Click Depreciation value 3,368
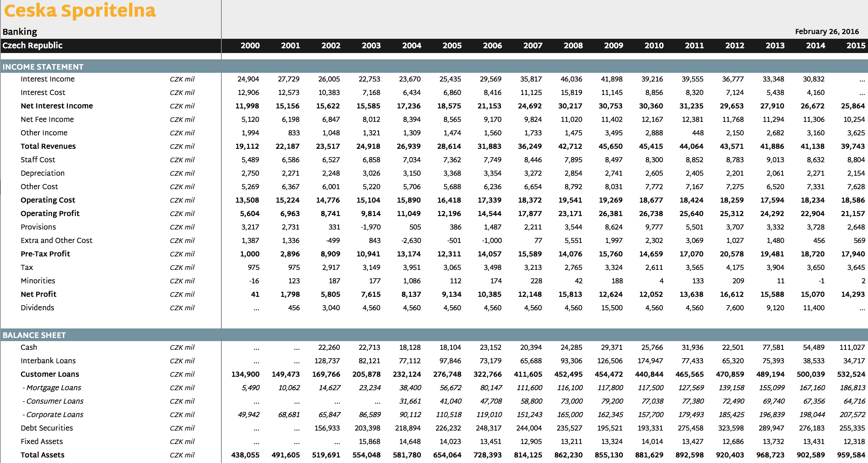The width and height of the screenshot is (868, 463). point(452,173)
